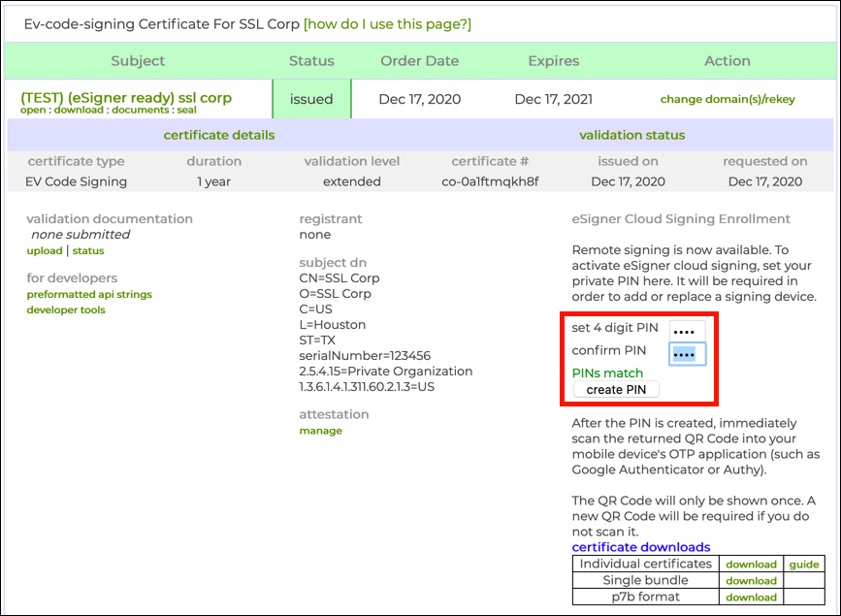Switch to the 'validation status' tab
The image size is (841, 616).
tap(631, 135)
